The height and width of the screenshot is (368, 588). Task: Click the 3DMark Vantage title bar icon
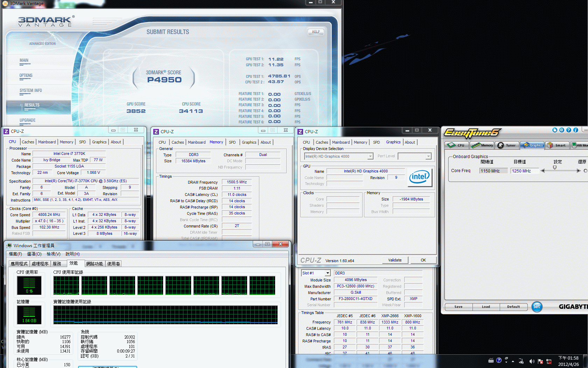[x=5, y=3]
